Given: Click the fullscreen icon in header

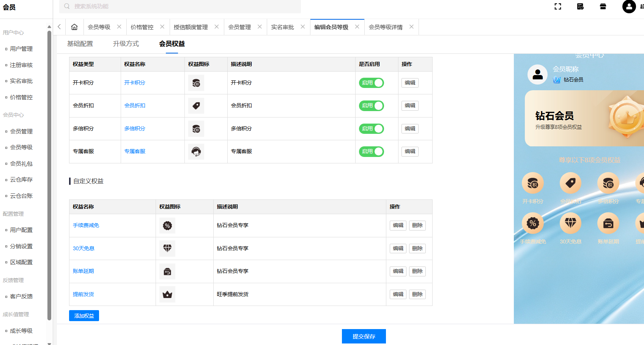Looking at the screenshot, I should [x=557, y=6].
